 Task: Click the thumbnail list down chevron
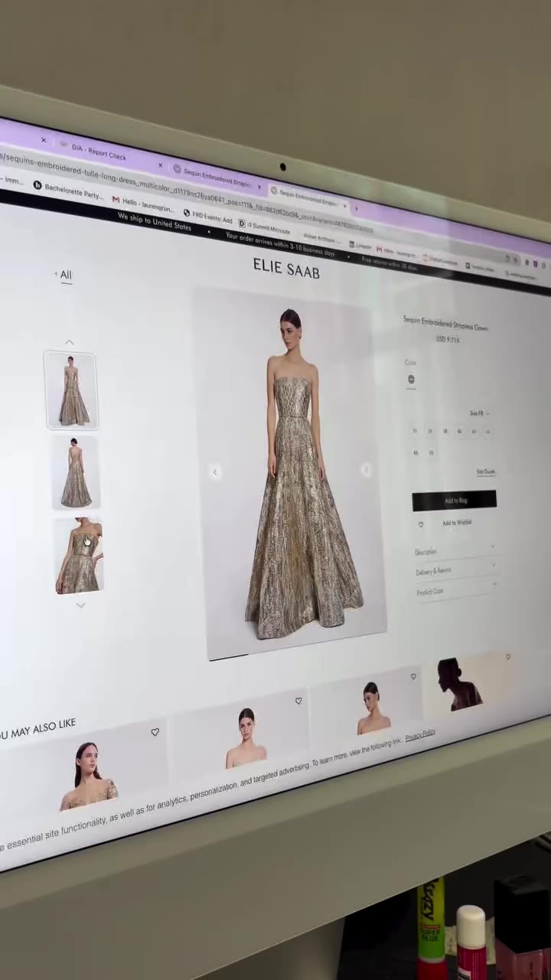[x=80, y=605]
